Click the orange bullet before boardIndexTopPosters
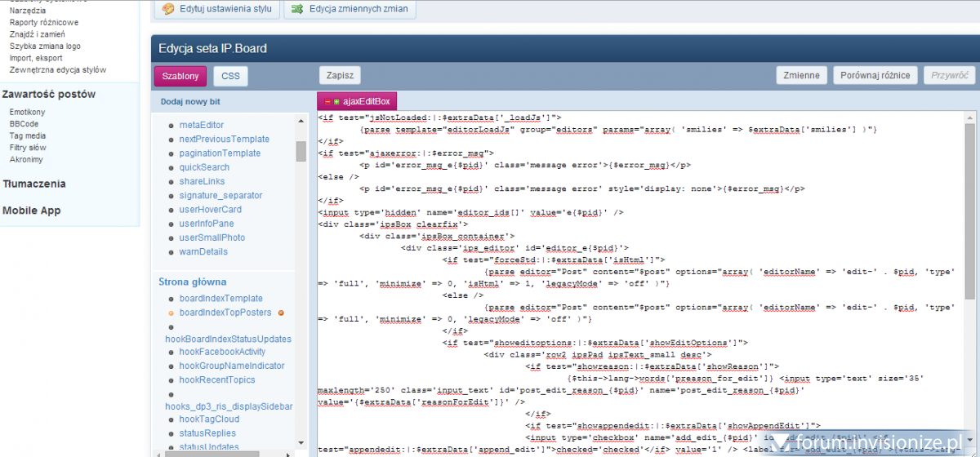The height and width of the screenshot is (457, 980). click(171, 313)
